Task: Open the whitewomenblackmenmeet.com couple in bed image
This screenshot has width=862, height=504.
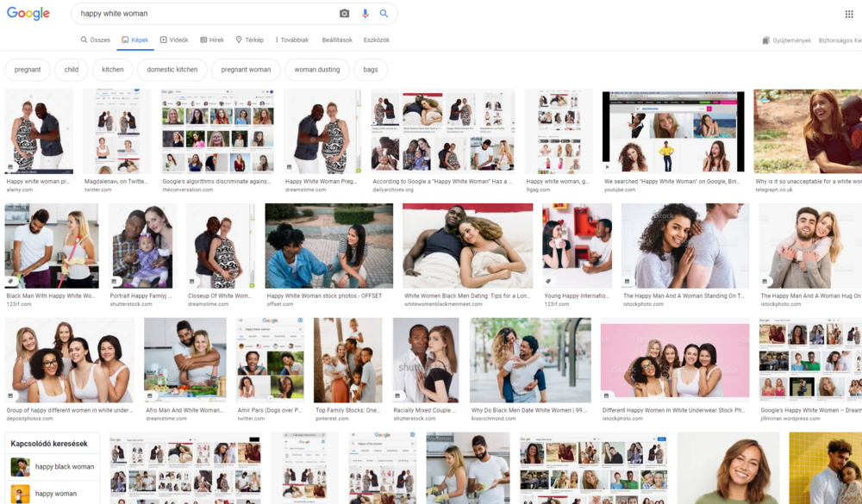Action: (x=468, y=246)
